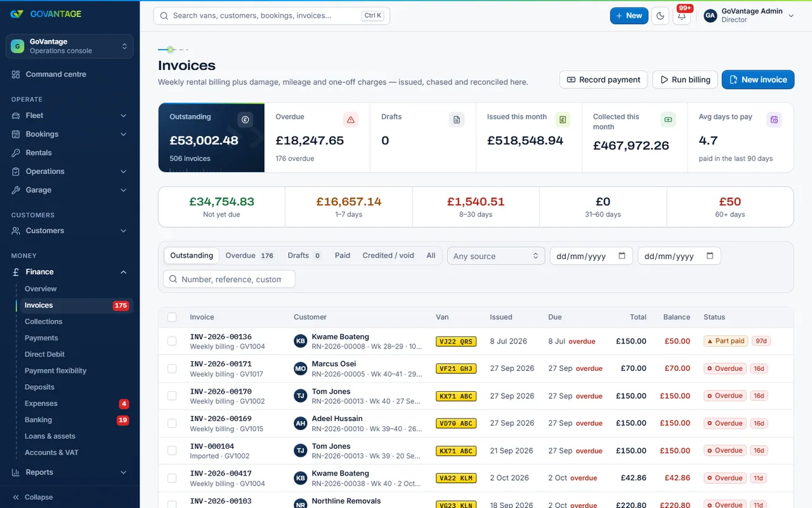Tick checkbox for invoice INV-2026-00136
Image resolution: width=812 pixels, height=508 pixels.
pos(172,341)
